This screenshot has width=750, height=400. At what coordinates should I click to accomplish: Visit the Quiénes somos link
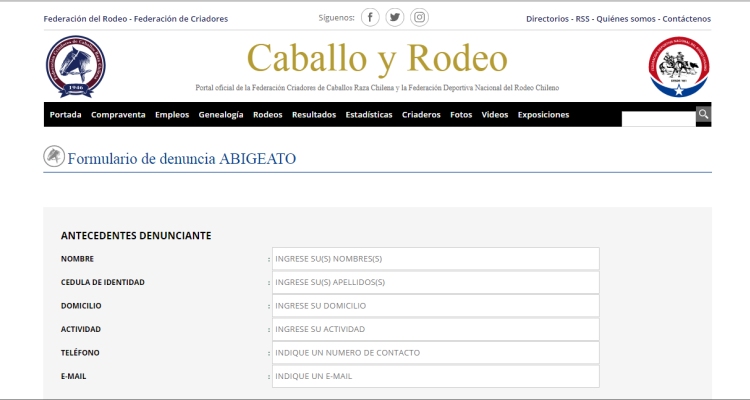[626, 19]
